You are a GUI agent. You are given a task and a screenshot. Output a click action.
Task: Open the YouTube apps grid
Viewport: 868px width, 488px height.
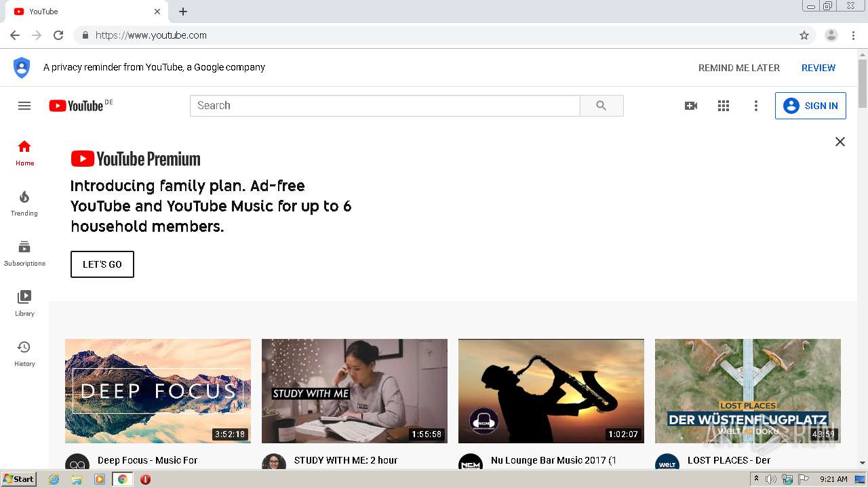[x=724, y=106]
